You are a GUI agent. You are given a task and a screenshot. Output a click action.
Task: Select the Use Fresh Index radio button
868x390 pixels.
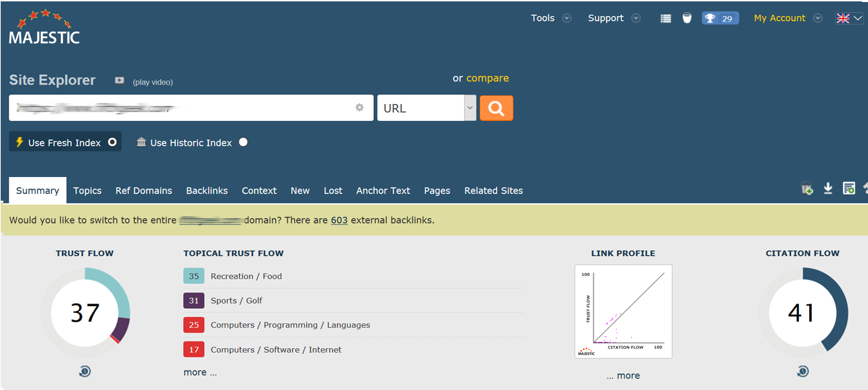pos(112,142)
